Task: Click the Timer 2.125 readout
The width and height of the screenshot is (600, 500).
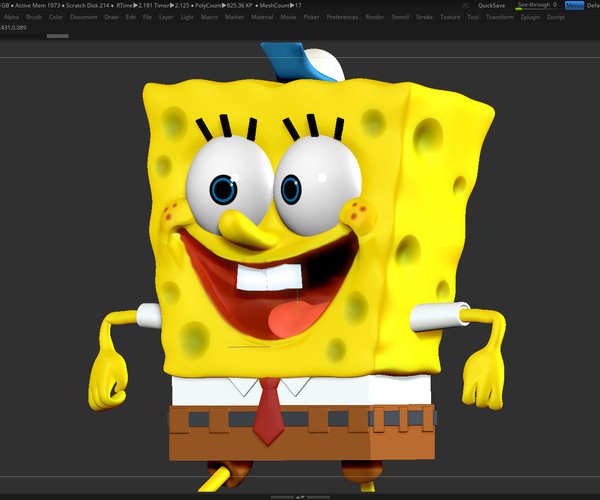Action: click(x=171, y=5)
